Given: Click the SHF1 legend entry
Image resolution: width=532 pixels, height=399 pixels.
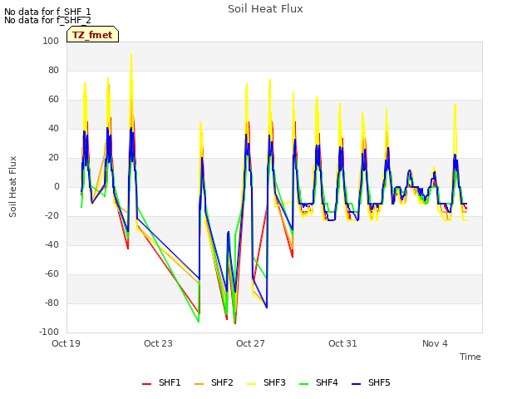Looking at the screenshot, I should point(161,382).
